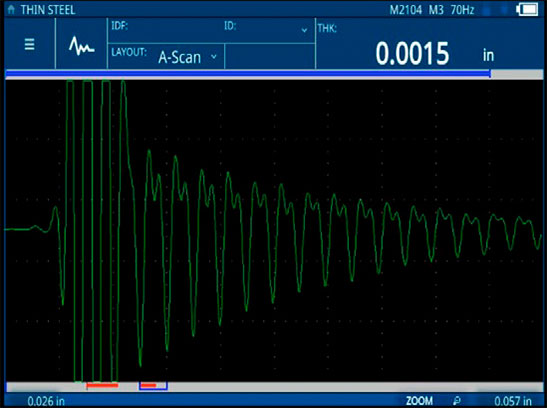Click the empty field right of LAYOUT
Image resolution: width=547 pixels, height=408 pixels.
click(x=270, y=56)
